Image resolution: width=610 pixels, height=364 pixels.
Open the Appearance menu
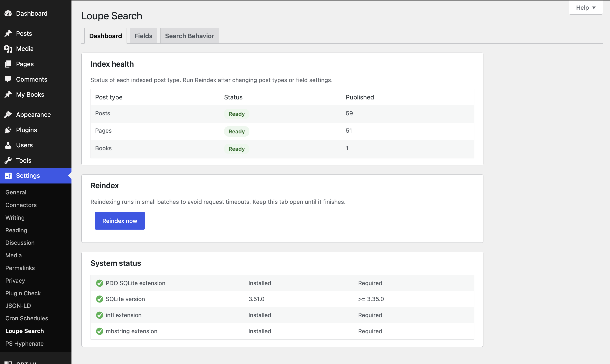[x=36, y=115]
